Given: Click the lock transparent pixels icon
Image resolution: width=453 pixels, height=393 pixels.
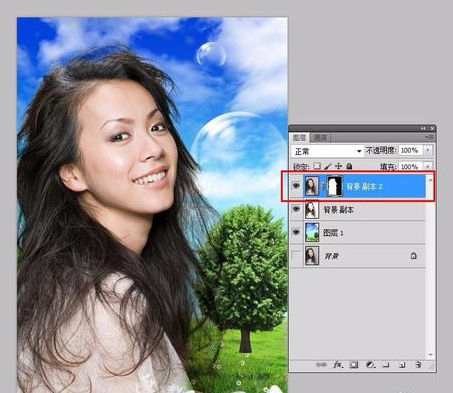Looking at the screenshot, I should [x=317, y=166].
